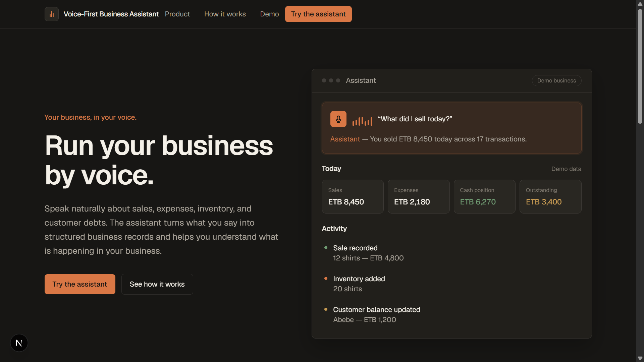Screen dimensions: 644x362
Task: Click the Activity section heading
Action: click(x=334, y=229)
